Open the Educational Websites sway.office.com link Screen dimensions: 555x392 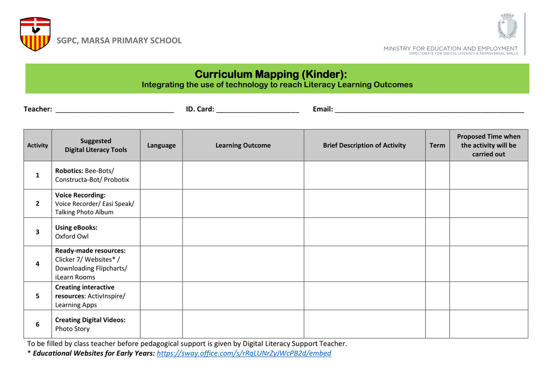click(244, 353)
